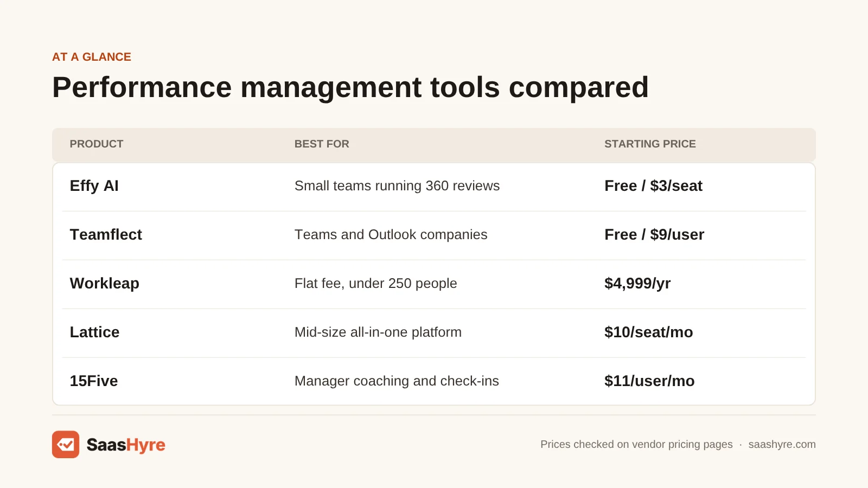
Task: Click the saashyre.com footer text
Action: pos(782,445)
